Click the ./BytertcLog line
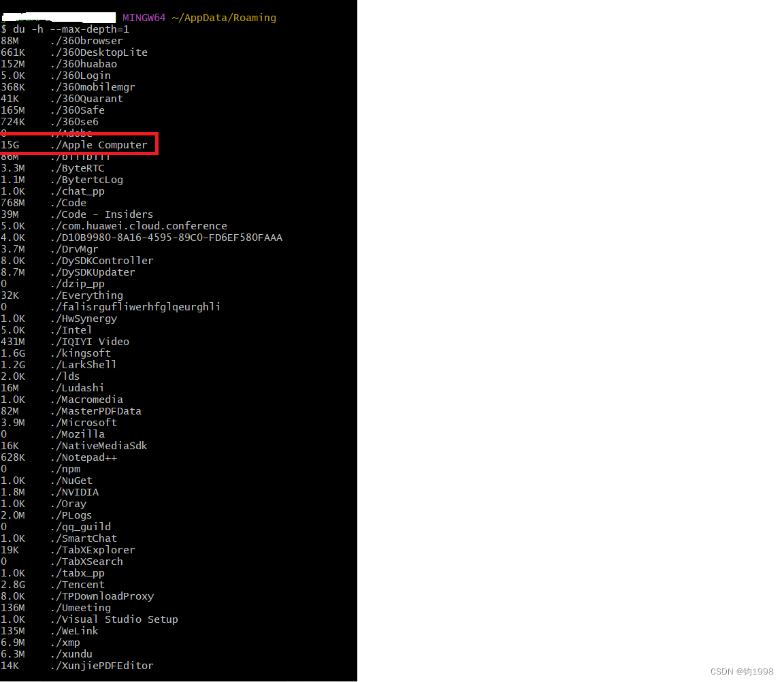This screenshot has width=784, height=682. (61, 180)
